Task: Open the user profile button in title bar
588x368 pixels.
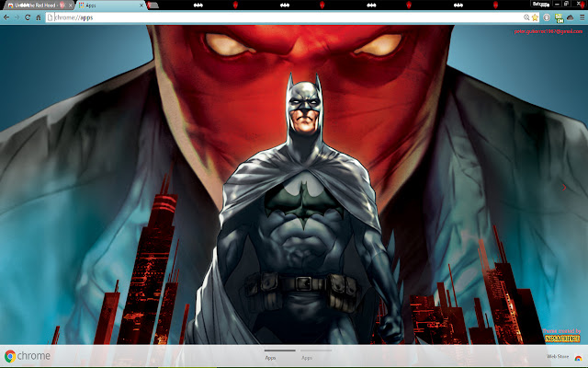Action: point(540,4)
